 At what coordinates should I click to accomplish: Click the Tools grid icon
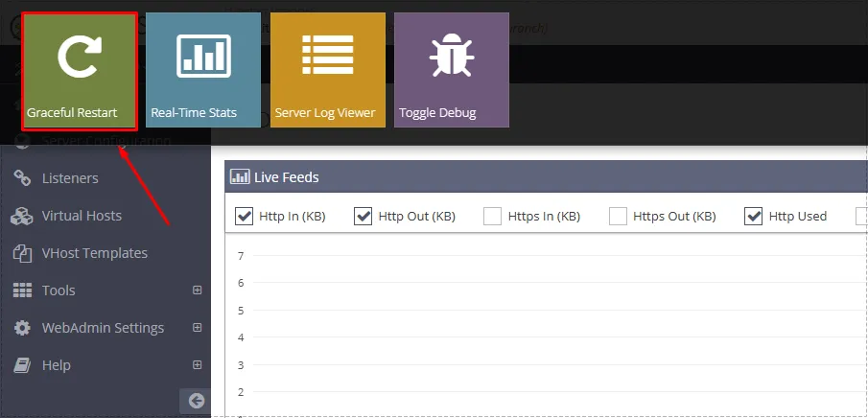pyautogui.click(x=22, y=290)
